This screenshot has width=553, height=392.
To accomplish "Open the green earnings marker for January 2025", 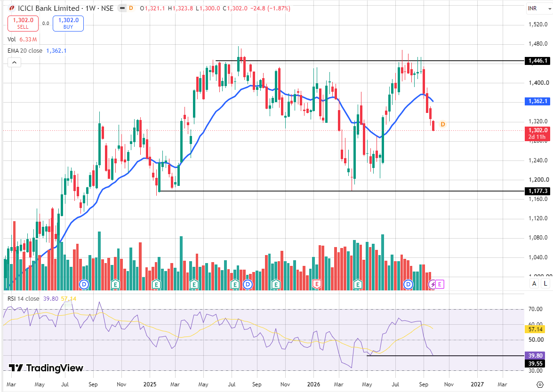I will click(156, 284).
